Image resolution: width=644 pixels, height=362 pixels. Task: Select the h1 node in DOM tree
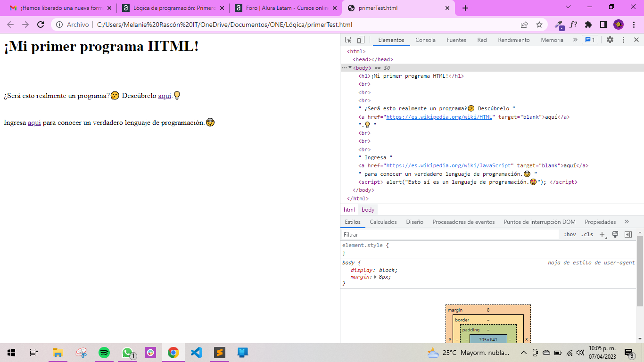tap(411, 76)
